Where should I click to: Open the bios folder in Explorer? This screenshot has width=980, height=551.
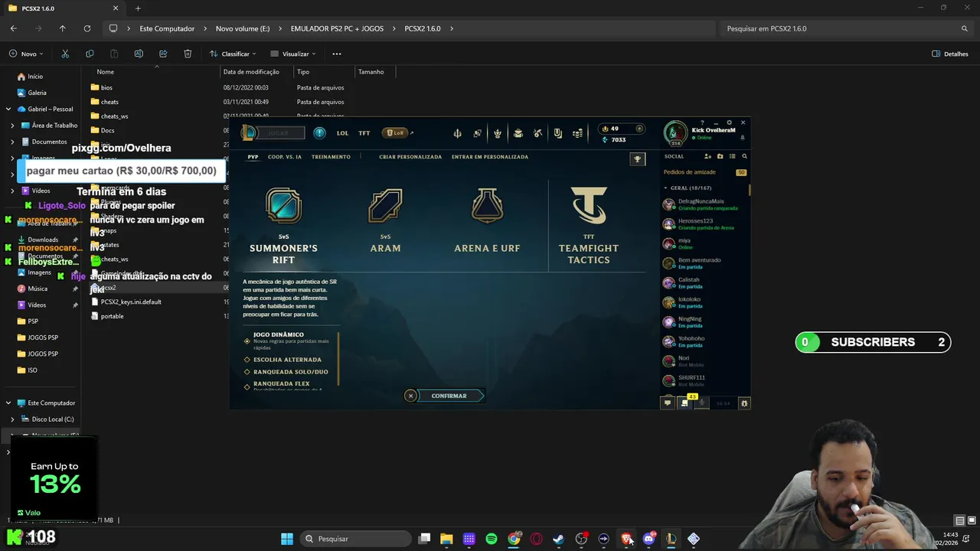(x=106, y=87)
